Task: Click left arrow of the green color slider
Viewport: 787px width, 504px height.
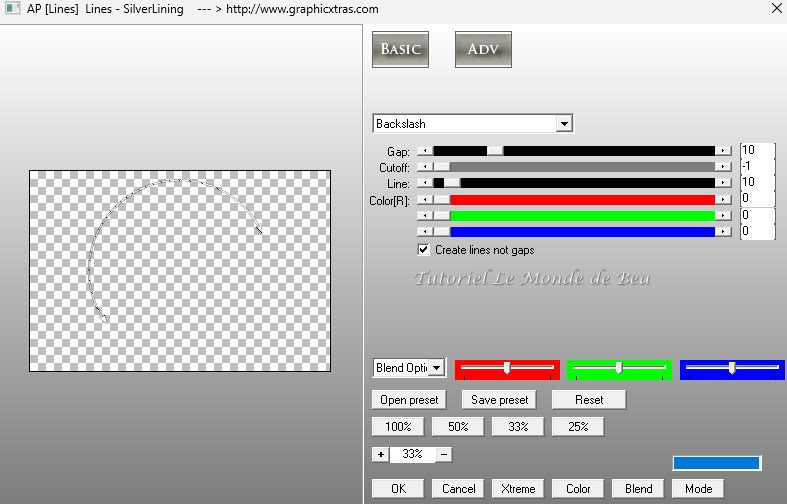Action: (x=425, y=216)
